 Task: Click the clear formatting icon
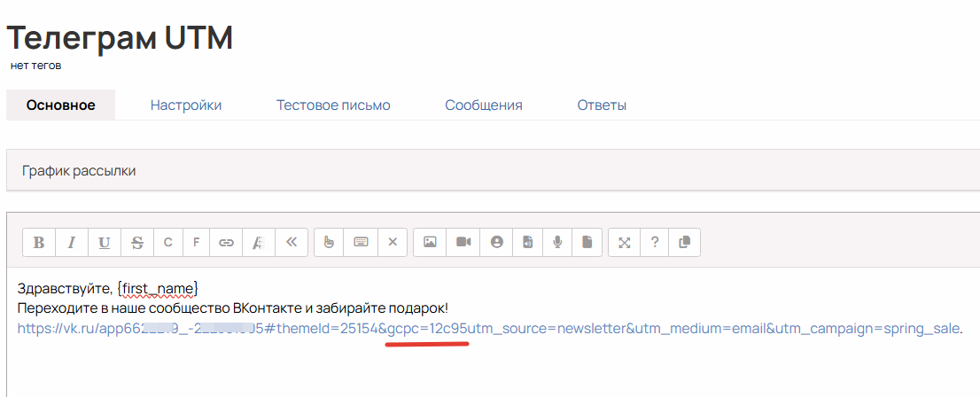pyautogui.click(x=258, y=243)
